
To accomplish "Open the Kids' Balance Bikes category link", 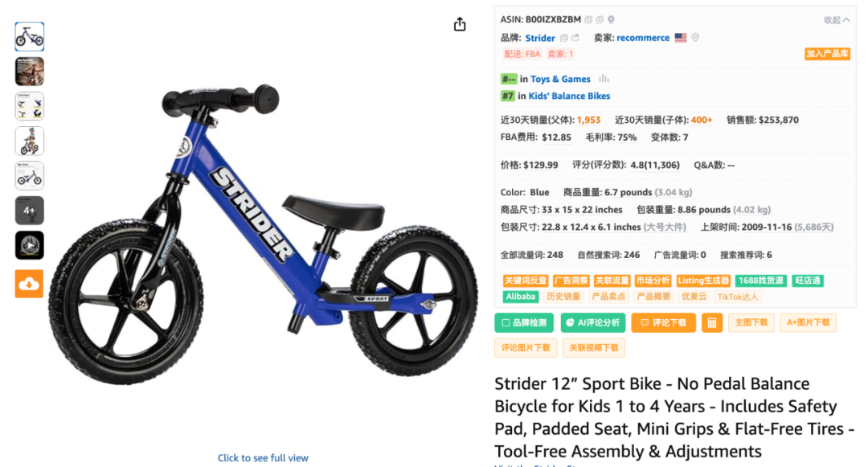I will [x=569, y=96].
